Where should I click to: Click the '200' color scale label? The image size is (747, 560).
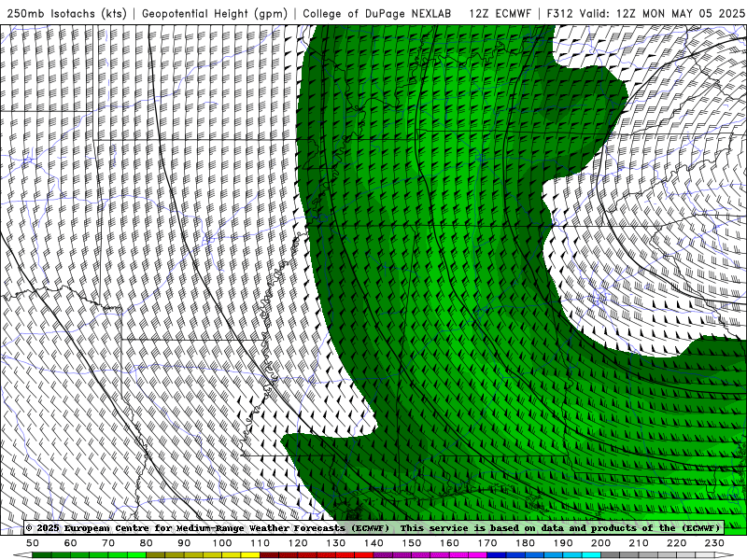coord(600,543)
